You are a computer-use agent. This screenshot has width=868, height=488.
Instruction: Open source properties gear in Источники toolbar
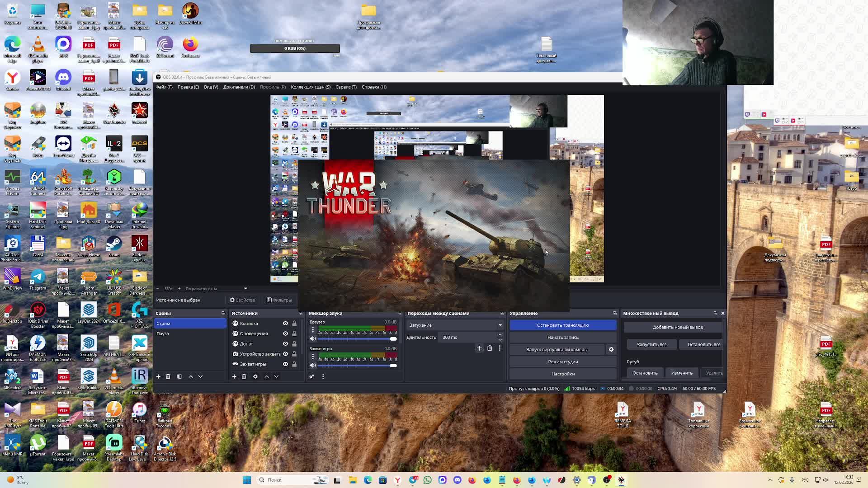[x=255, y=376]
